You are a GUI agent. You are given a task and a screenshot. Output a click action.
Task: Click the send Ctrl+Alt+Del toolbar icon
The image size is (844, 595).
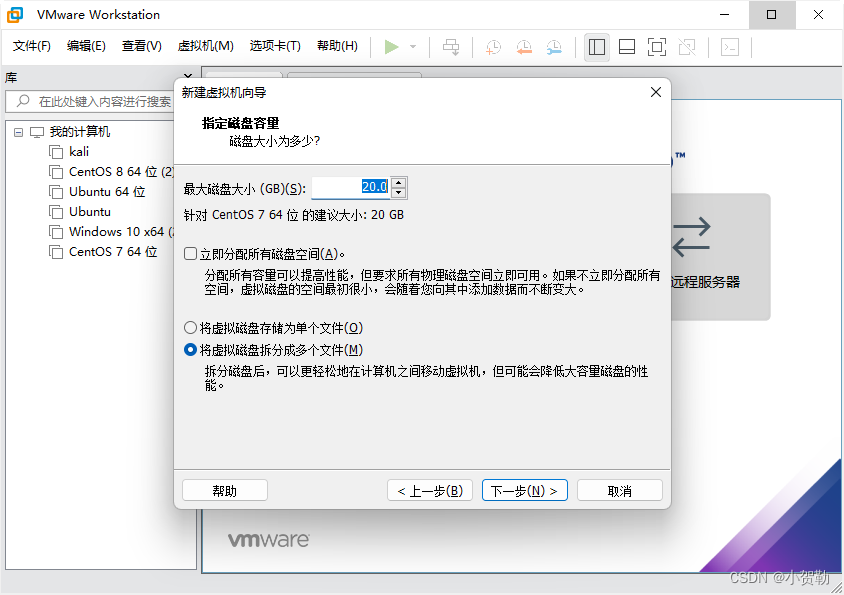[451, 47]
